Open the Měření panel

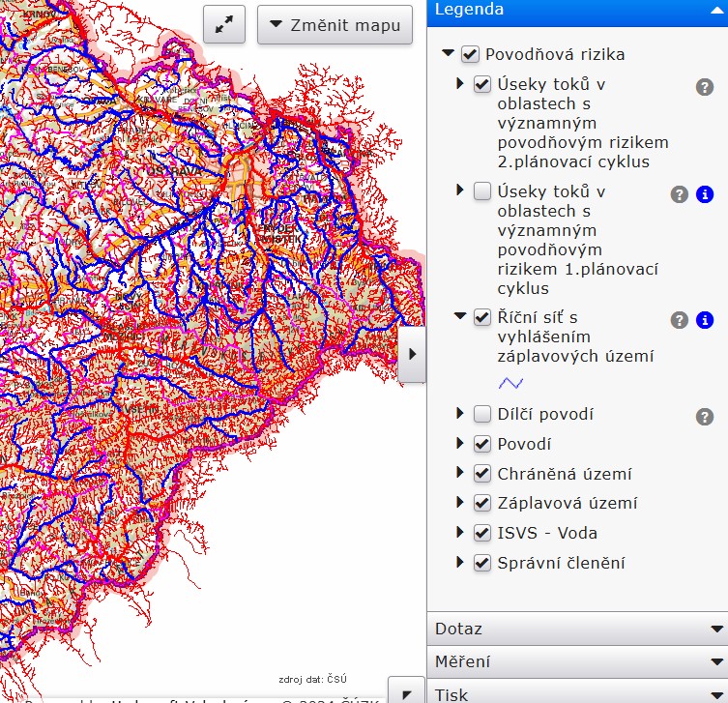pos(577,662)
